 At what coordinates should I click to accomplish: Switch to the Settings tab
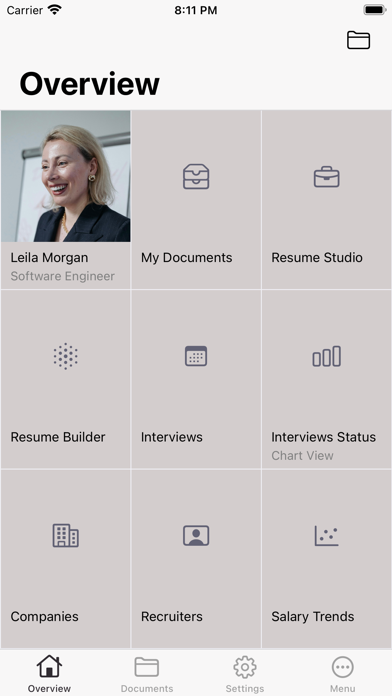click(245, 673)
